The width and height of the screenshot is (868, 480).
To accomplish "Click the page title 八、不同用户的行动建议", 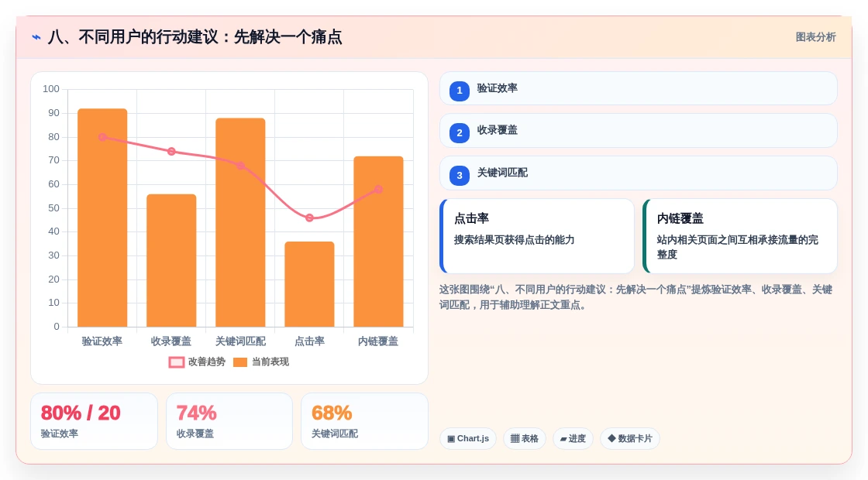I will tap(195, 37).
